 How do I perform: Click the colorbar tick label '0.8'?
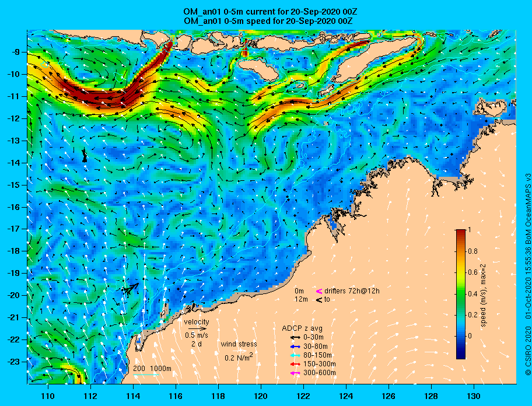coord(473,251)
